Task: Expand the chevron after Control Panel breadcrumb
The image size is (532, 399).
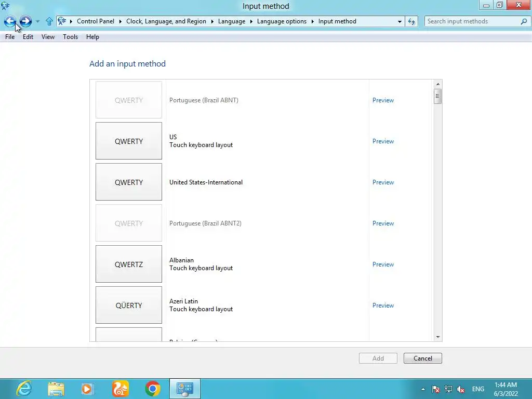Action: [120, 21]
